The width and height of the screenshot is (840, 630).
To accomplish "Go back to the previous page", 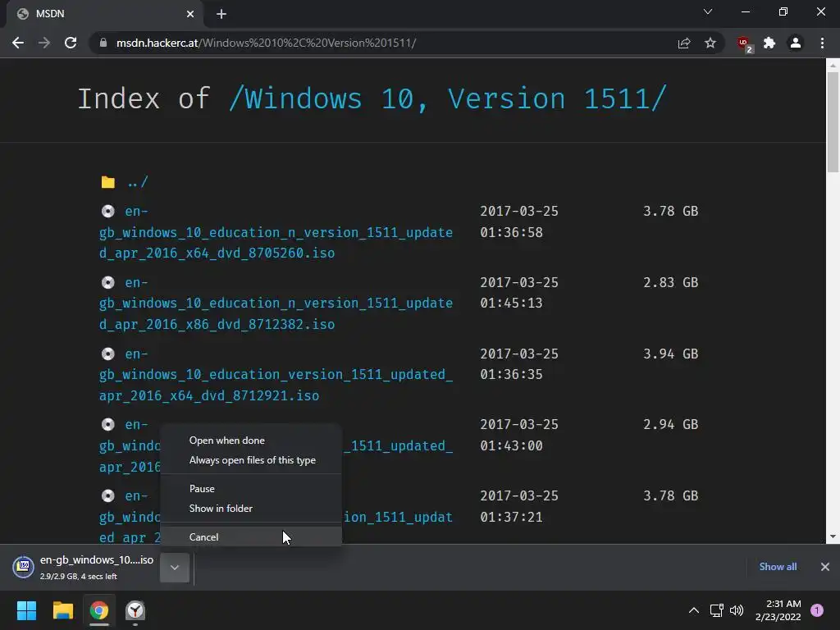I will 18,43.
